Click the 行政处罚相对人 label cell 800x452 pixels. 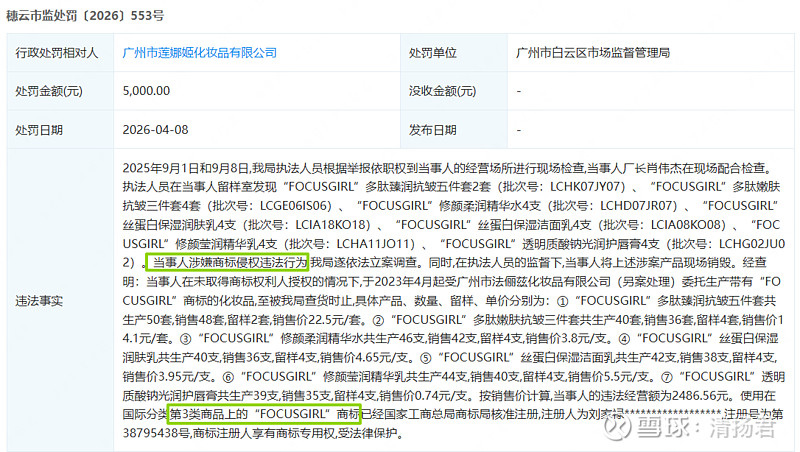60,53
